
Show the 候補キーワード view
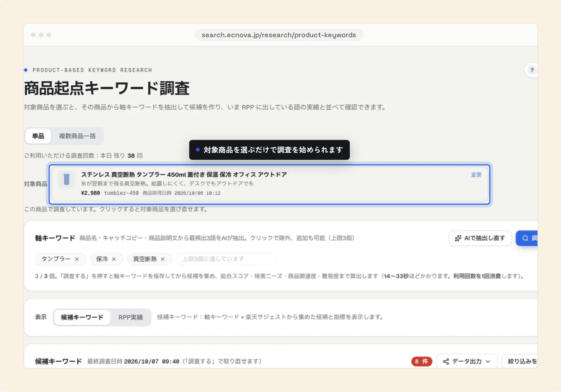(x=82, y=317)
